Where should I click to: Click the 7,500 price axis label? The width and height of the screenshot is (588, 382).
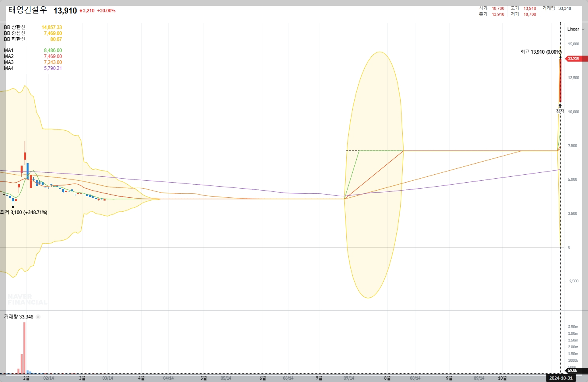point(573,146)
